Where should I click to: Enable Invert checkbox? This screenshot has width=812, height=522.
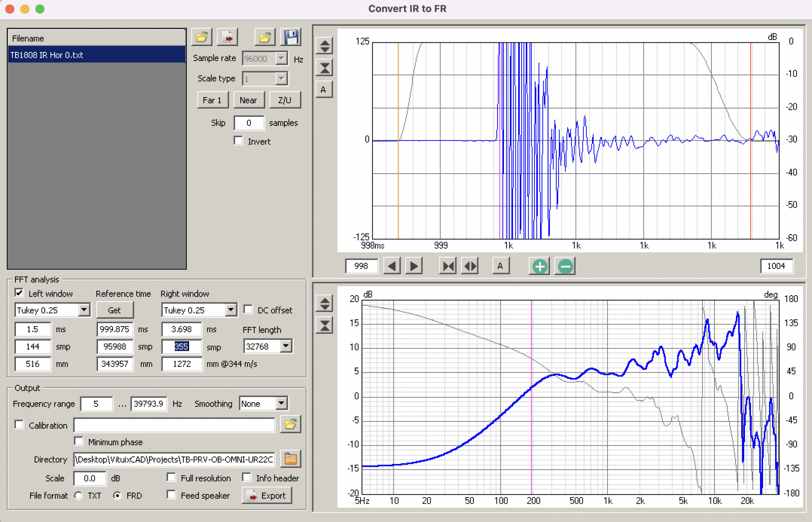point(238,141)
